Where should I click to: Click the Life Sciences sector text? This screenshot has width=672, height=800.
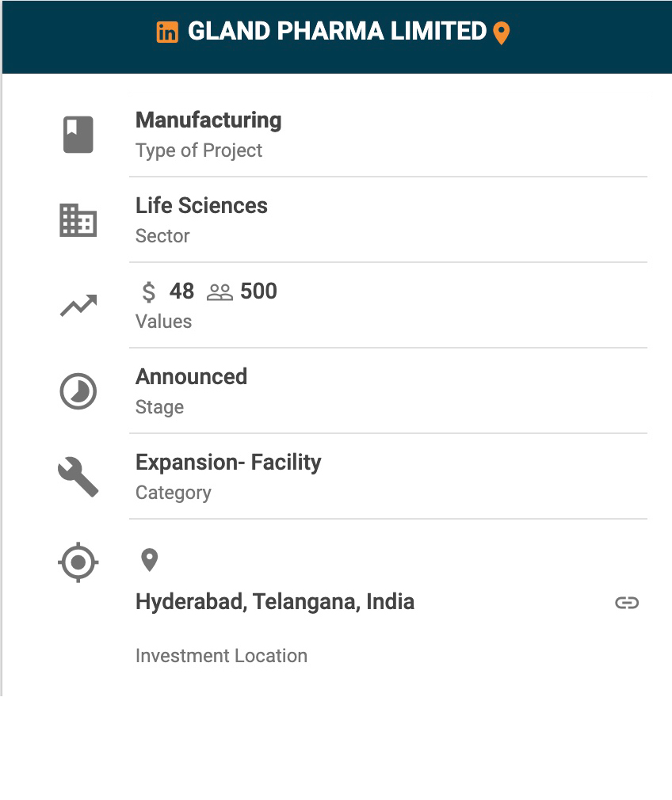(x=201, y=206)
